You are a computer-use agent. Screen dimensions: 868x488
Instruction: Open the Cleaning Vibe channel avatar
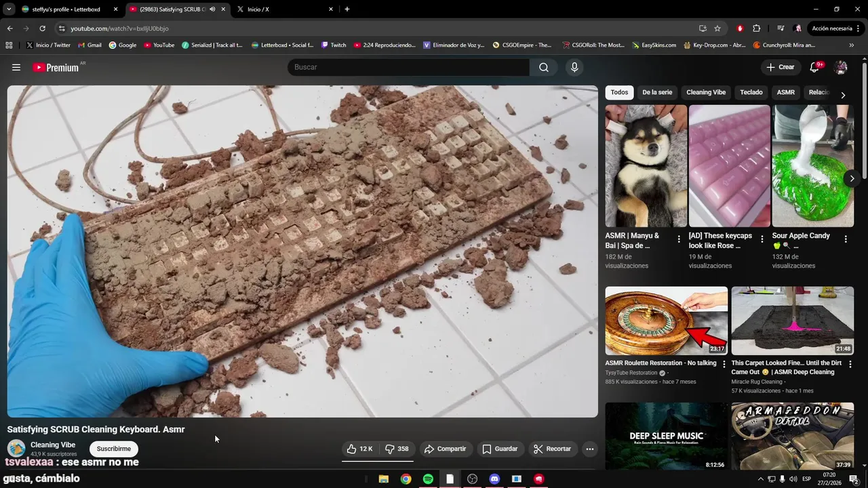(16, 448)
